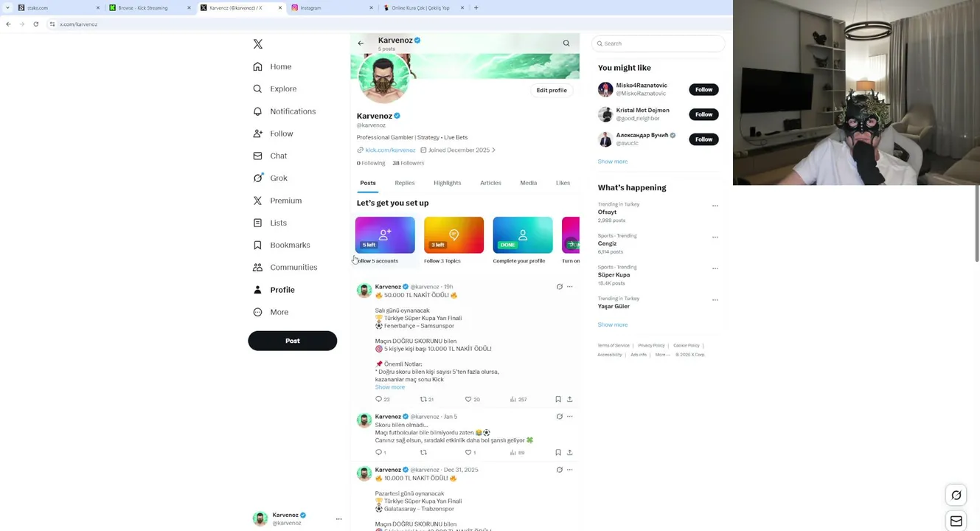Image resolution: width=980 pixels, height=531 pixels.
Task: Switch to the Articles tab
Action: pyautogui.click(x=490, y=183)
